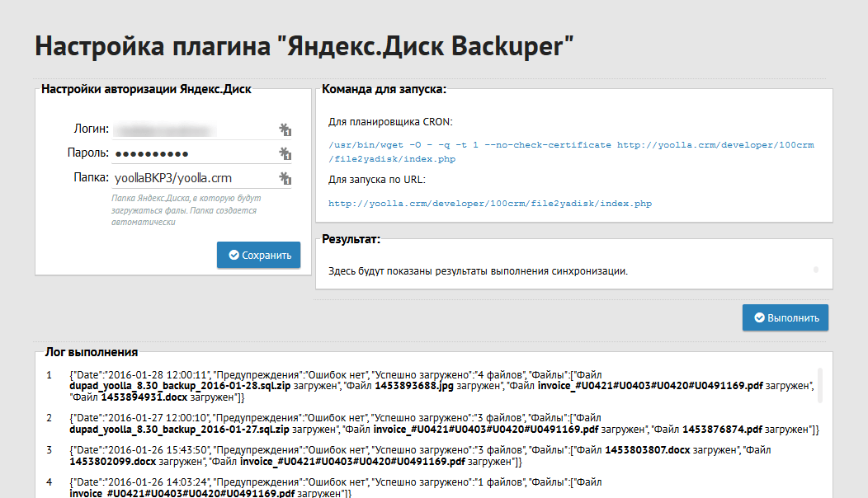Click file name dupad_yoolla_8.30_backup_2016-01-27.sql.zip
868x498 pixels.
pyautogui.click(x=179, y=430)
